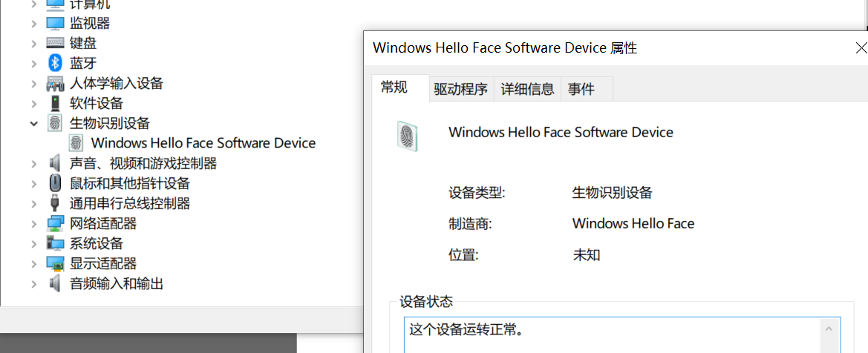The height and width of the screenshot is (353, 868).
Task: Select the 音频输入和输出 label
Action: click(x=117, y=284)
